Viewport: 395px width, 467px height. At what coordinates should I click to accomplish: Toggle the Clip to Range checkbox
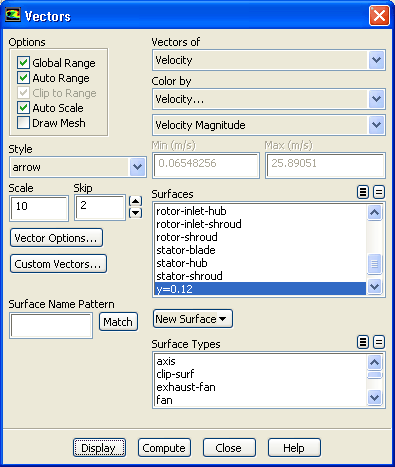click(23, 93)
